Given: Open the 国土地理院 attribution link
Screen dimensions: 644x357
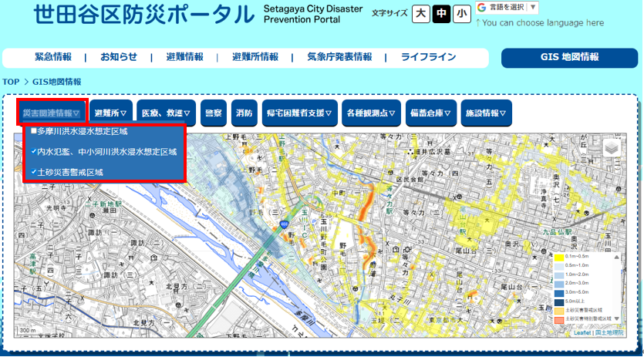Looking at the screenshot, I should (609, 332).
